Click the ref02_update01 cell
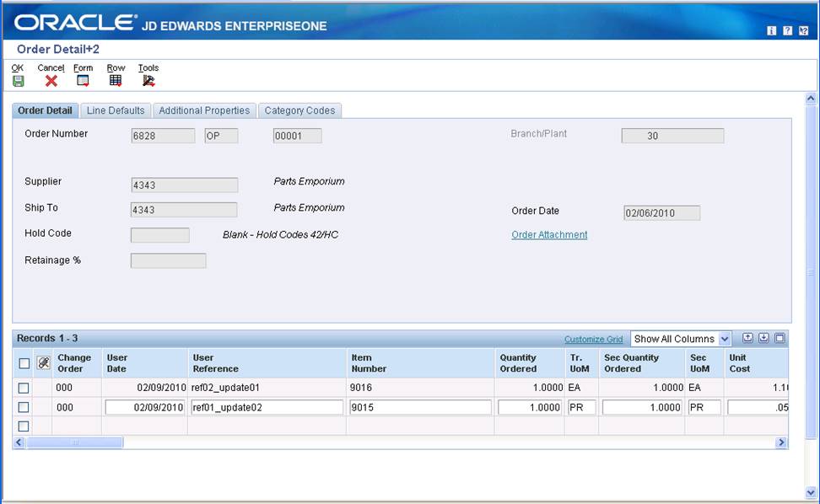Viewport: 820px width, 504px height. [x=267, y=388]
